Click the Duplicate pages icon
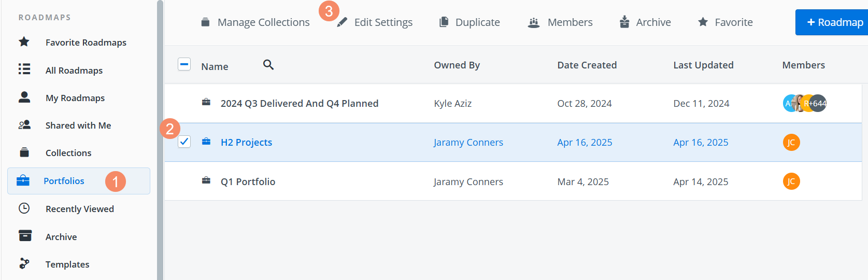This screenshot has width=868, height=280. click(x=444, y=22)
